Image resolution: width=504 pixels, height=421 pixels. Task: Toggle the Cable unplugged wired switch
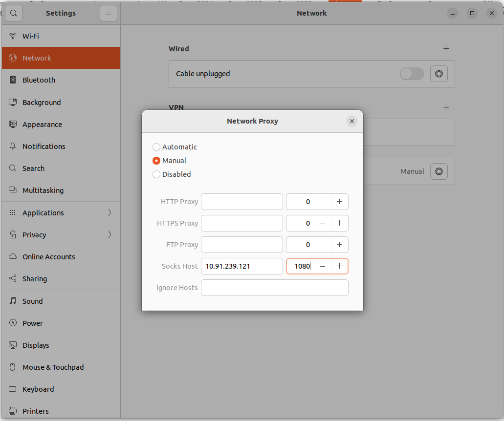click(x=412, y=74)
